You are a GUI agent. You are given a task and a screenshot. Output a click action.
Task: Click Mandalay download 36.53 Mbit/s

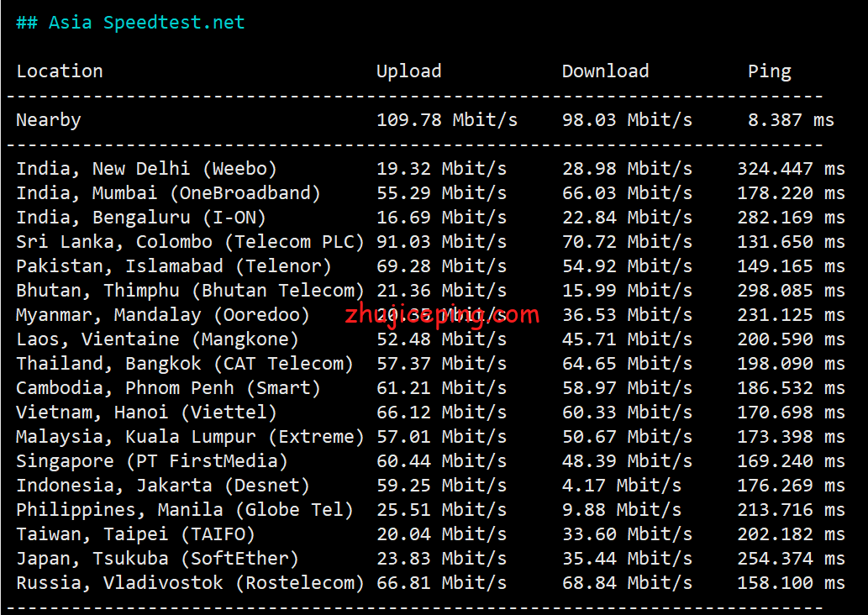(x=627, y=315)
